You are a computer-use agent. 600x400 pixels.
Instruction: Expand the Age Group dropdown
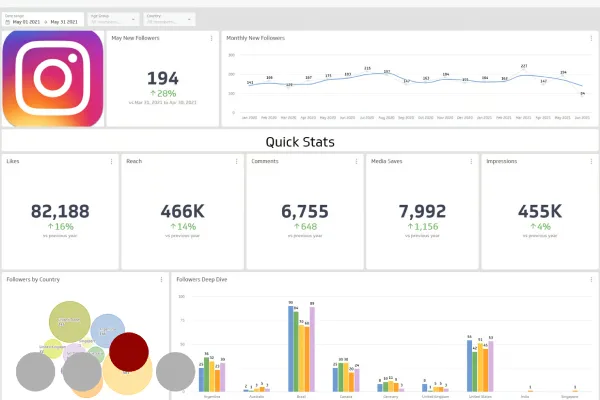point(114,19)
